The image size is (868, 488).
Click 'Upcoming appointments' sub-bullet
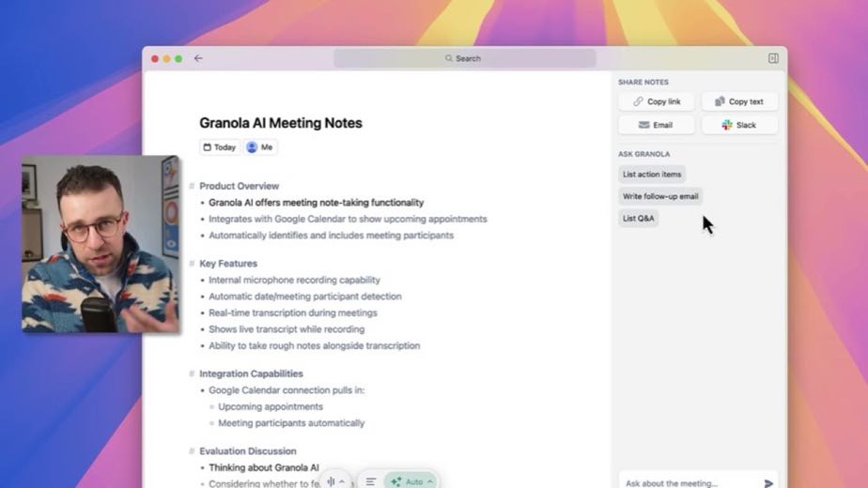tap(271, 406)
